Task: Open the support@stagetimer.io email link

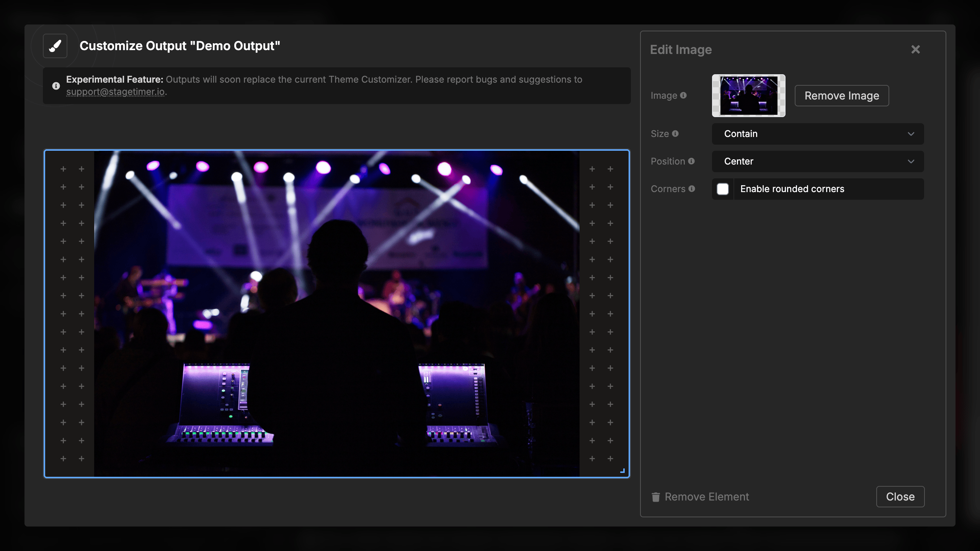Action: (x=116, y=92)
